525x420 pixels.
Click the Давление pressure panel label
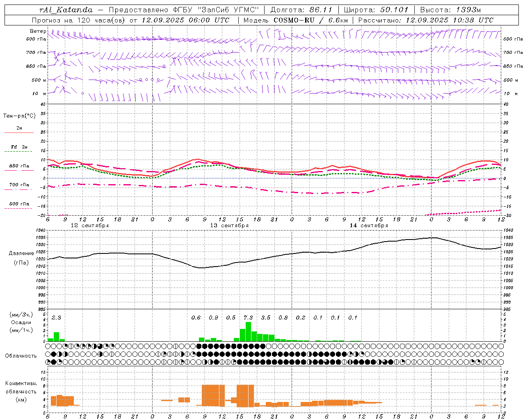coord(21,253)
